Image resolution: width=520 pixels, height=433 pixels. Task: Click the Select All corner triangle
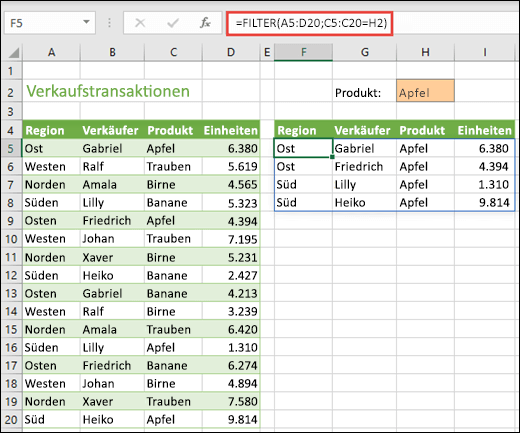(x=13, y=53)
